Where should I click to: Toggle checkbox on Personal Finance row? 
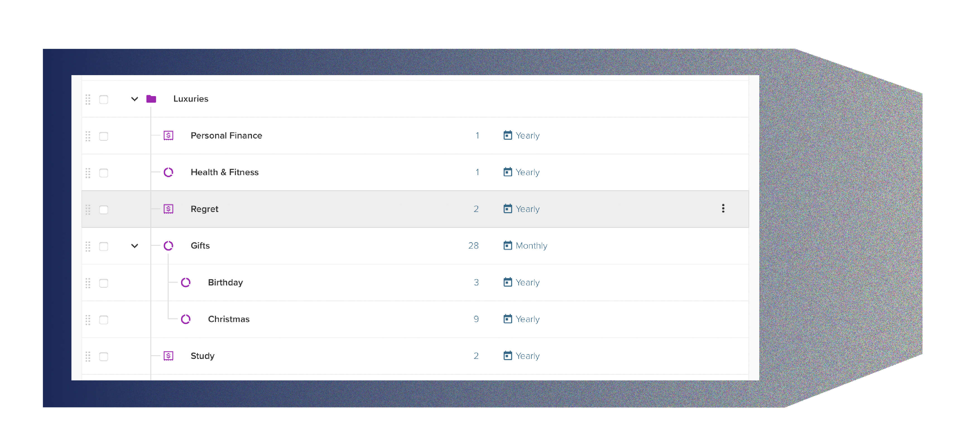tap(104, 135)
